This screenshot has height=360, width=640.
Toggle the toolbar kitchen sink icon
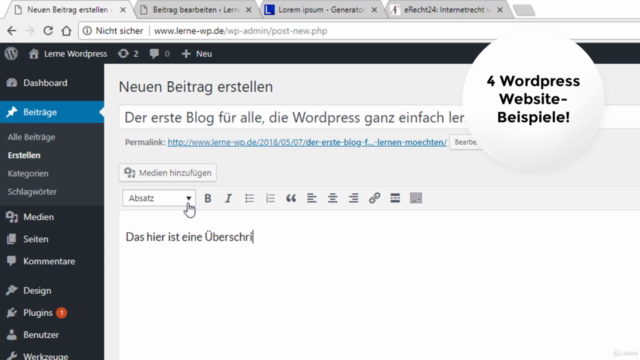[x=416, y=198]
